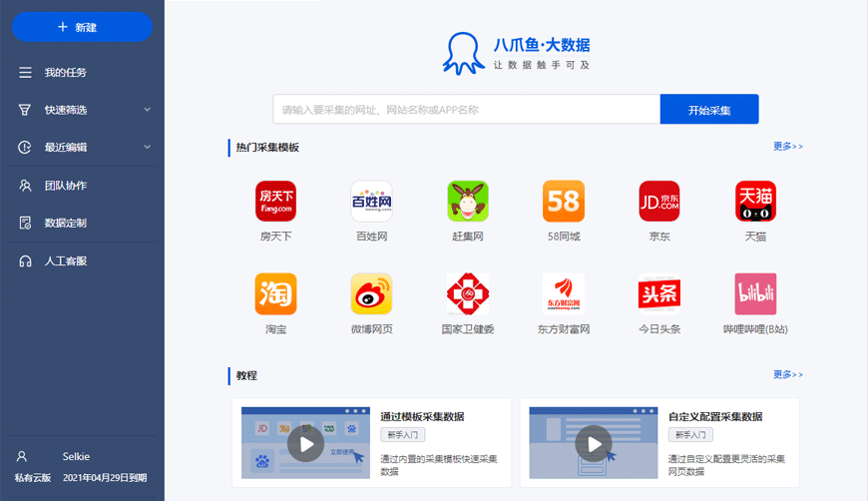
Task: Click the 我的任务 list icon
Action: (25, 73)
